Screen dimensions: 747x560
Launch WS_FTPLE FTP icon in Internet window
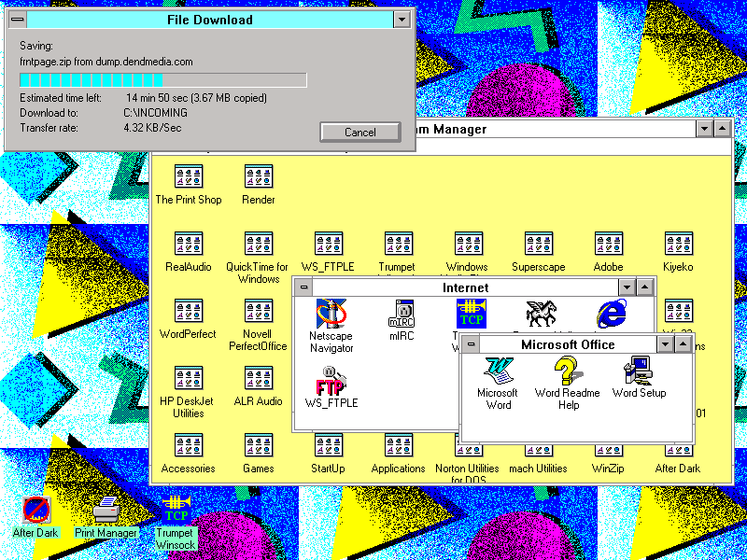tap(331, 380)
